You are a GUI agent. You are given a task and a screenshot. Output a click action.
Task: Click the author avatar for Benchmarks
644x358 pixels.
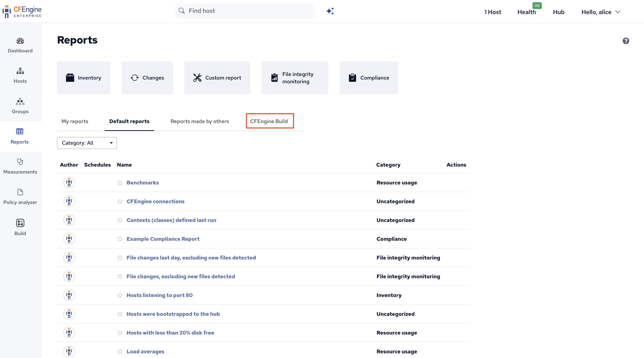pyautogui.click(x=69, y=183)
